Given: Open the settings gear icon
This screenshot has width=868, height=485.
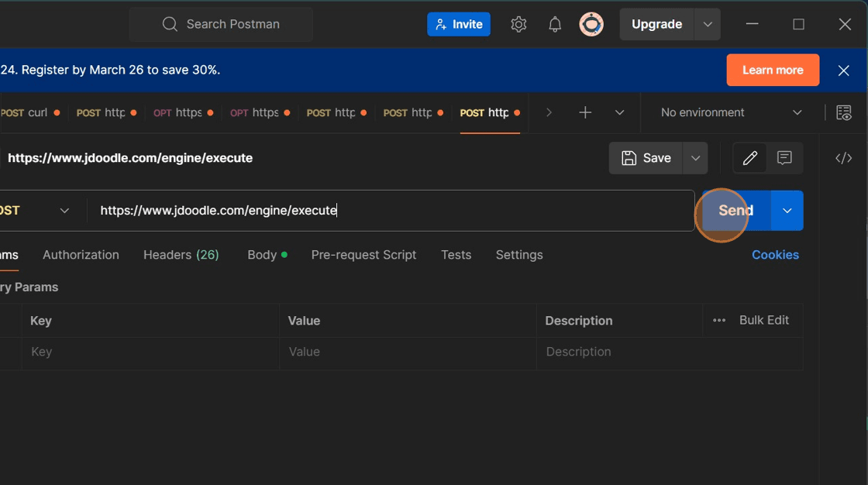Looking at the screenshot, I should click(518, 24).
